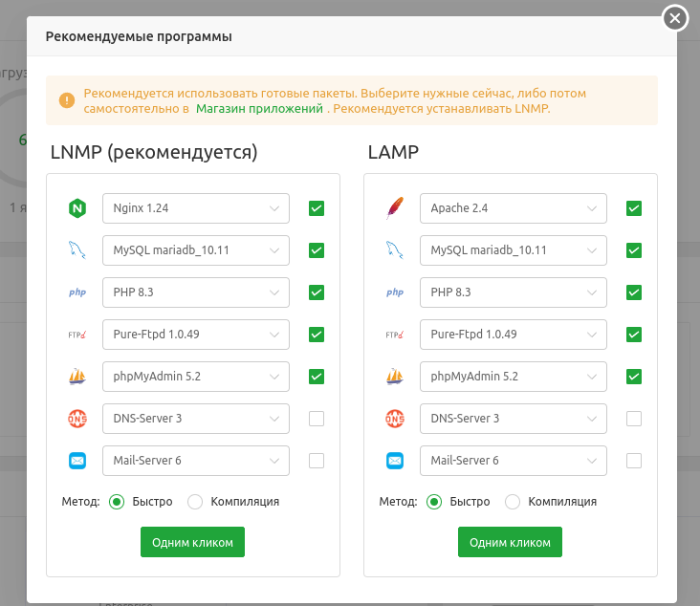The width and height of the screenshot is (700, 606).
Task: Click the MySQL dolphin icon under LNMP
Action: point(77,250)
